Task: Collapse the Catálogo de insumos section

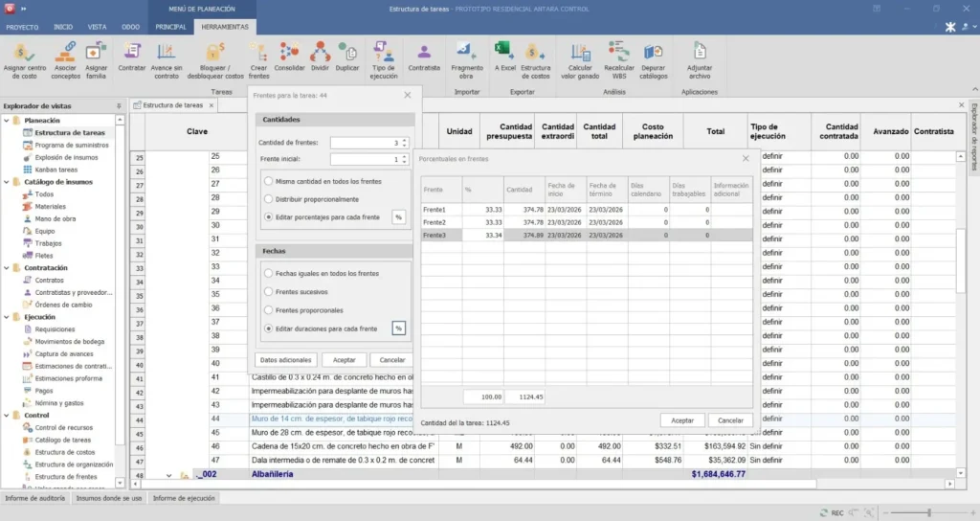Action: 6,182
